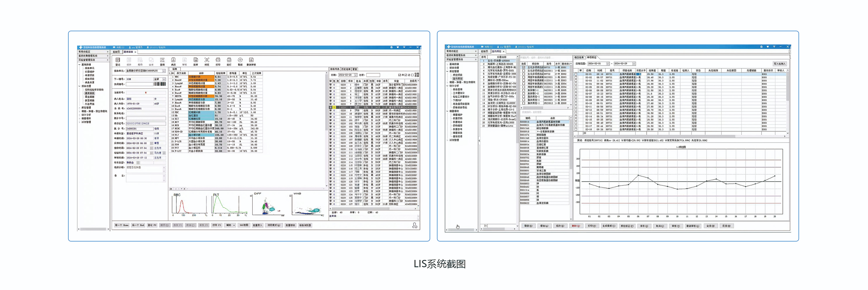Image resolution: width=868 pixels, height=290 pixels.
Task: Switch to the 历史结果 tab
Action: 346,70
